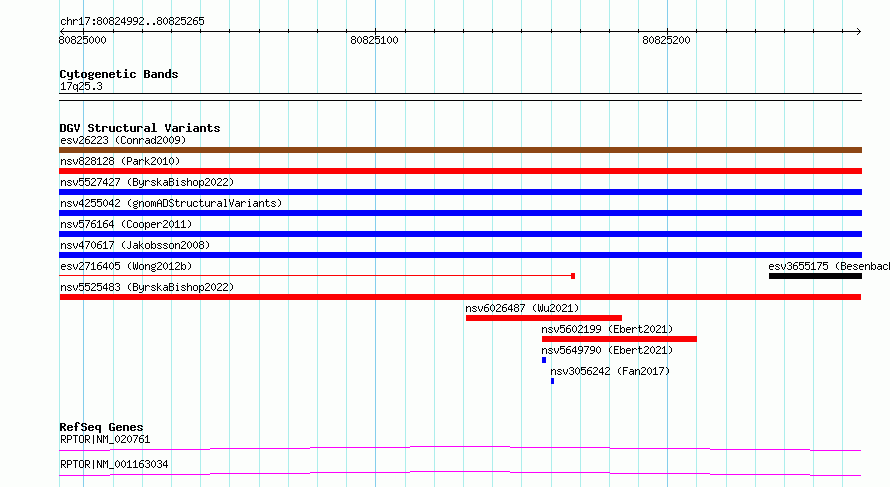Click the RPTOR|NM_020761 label

pos(105,439)
